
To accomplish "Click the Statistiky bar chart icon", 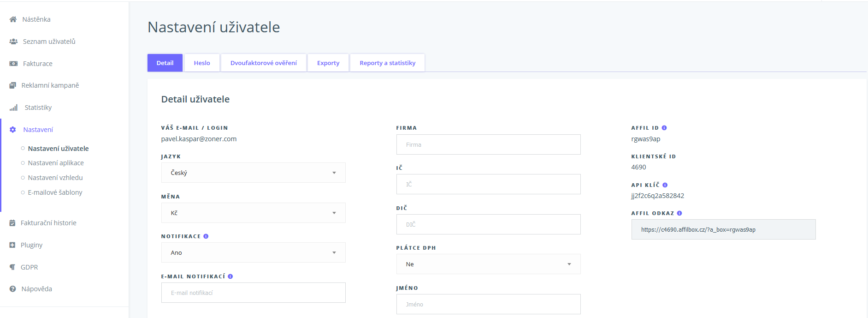I will coord(13,108).
